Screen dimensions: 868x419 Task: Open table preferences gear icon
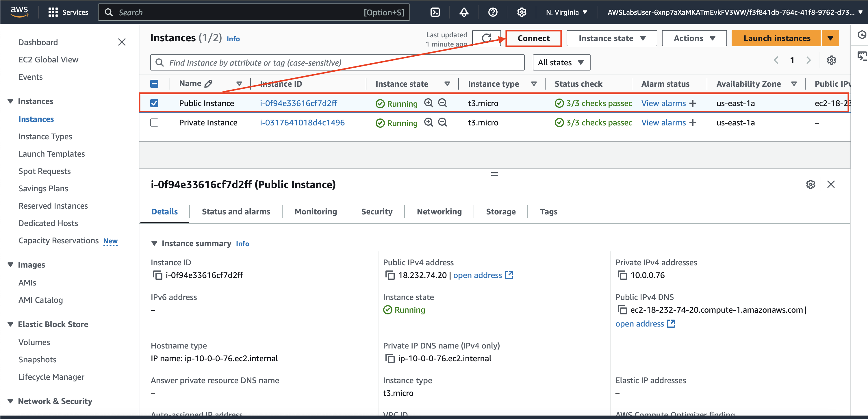831,60
